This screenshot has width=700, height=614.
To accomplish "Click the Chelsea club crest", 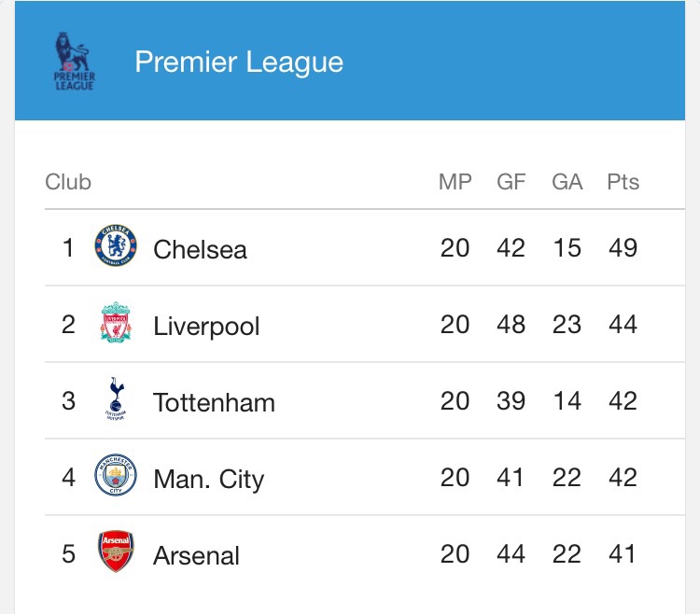I will pos(116,245).
